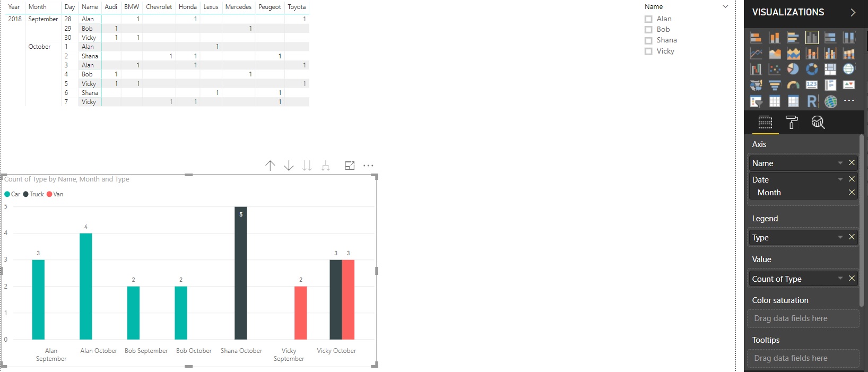Screen dimensions: 868x372
Task: Select the Matrix visual icon
Action: (x=793, y=101)
